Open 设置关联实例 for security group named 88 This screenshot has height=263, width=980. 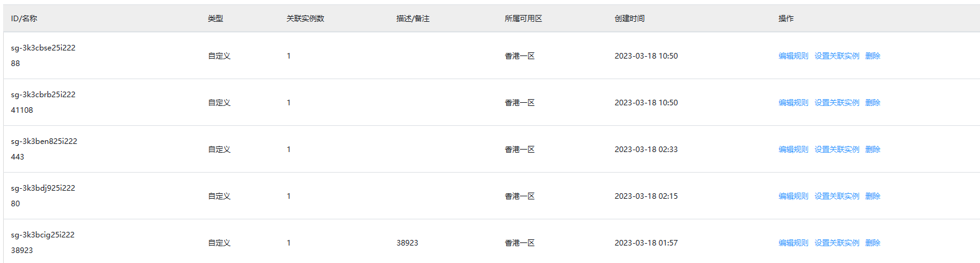[x=837, y=56]
